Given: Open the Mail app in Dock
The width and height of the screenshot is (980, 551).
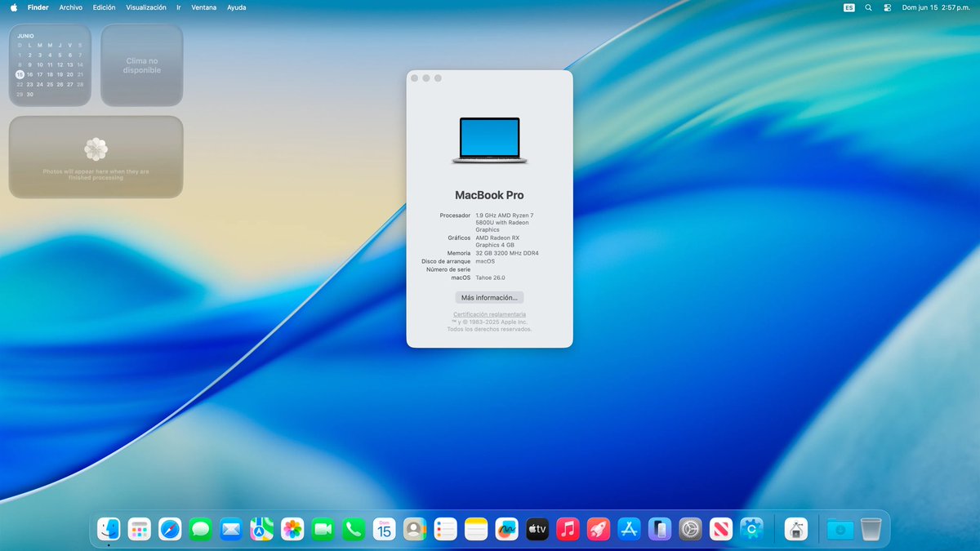Looking at the screenshot, I should (x=231, y=529).
